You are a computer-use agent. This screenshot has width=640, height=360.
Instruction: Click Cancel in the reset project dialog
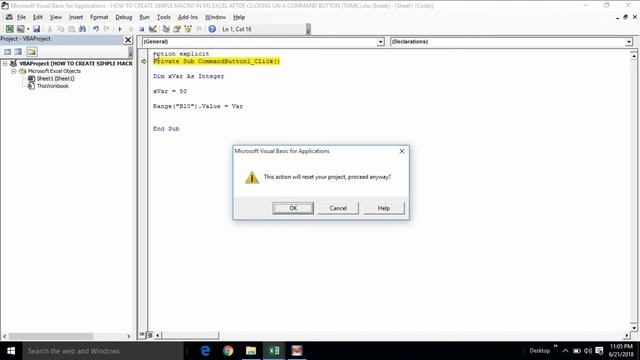(x=338, y=208)
